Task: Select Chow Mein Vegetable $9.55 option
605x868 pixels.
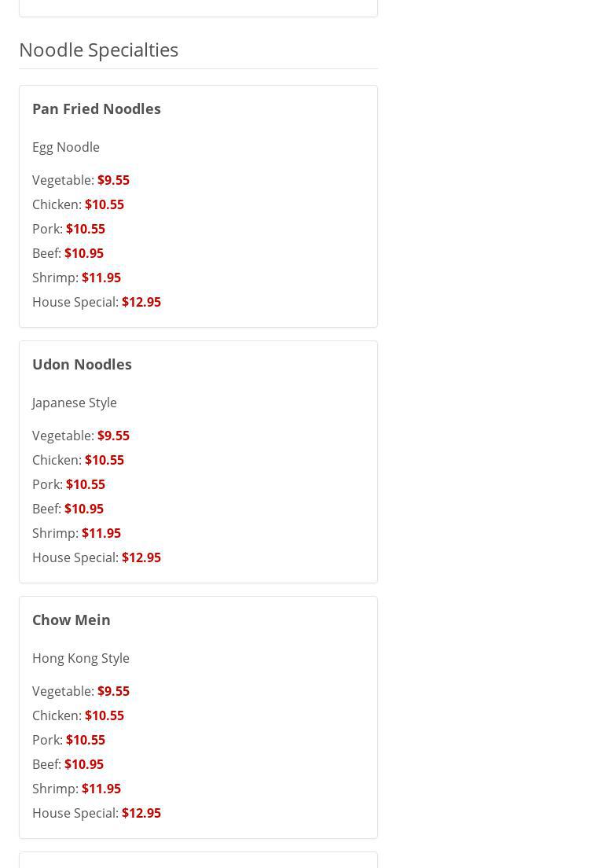Action: 81,691
